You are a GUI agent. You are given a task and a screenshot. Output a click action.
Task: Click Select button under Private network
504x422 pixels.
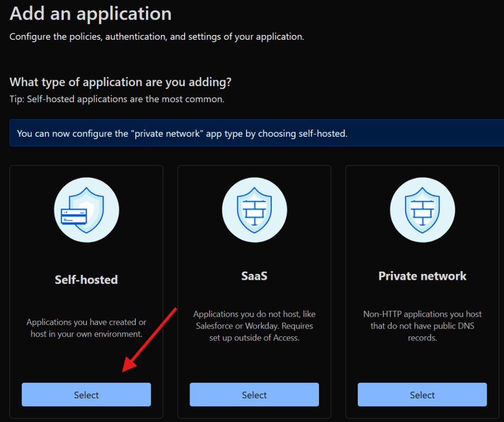pyautogui.click(x=422, y=394)
